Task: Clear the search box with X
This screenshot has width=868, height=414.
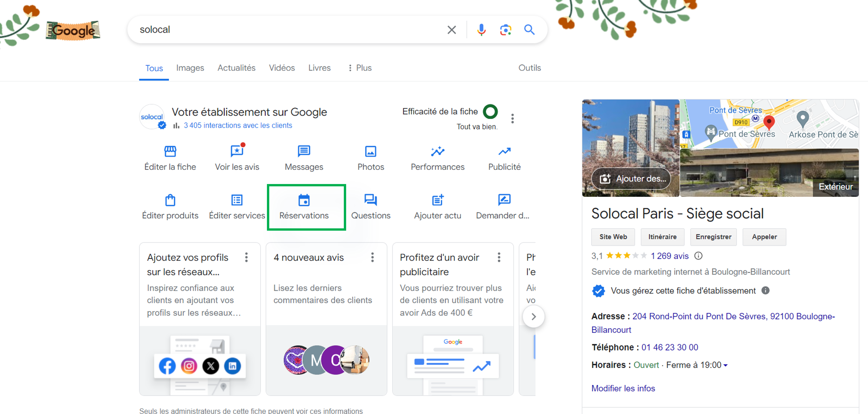Action: 451,30
